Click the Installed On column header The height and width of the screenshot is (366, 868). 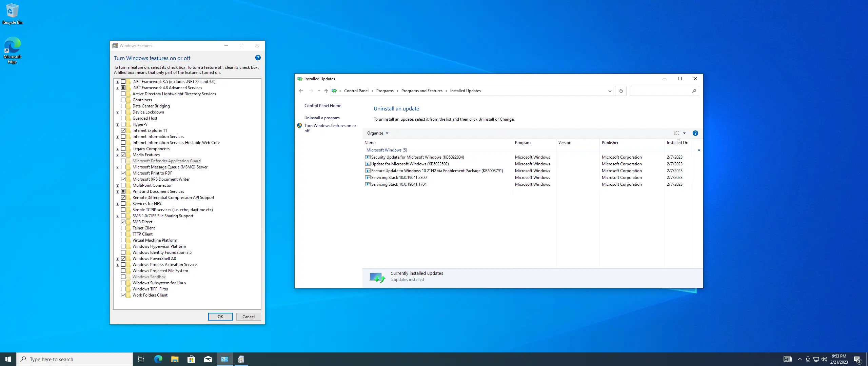pyautogui.click(x=677, y=143)
